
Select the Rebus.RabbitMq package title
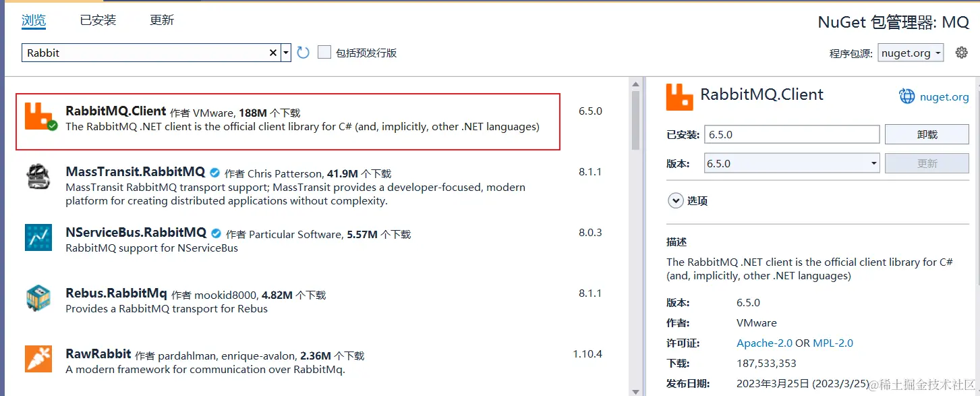tap(116, 293)
